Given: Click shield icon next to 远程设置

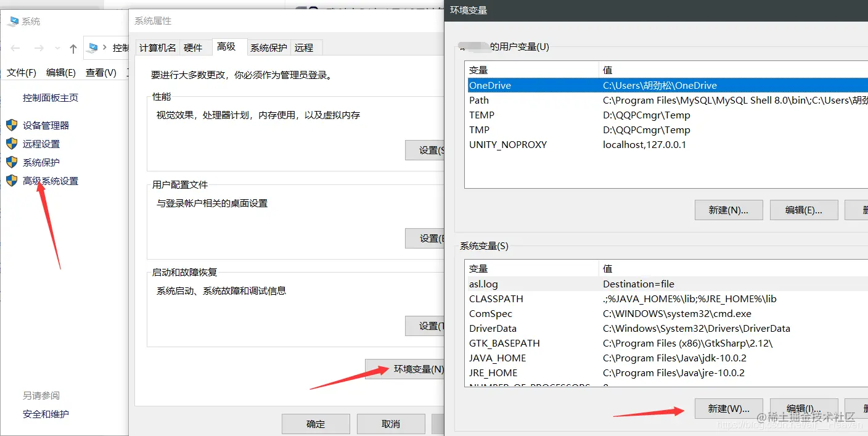Looking at the screenshot, I should pos(12,144).
